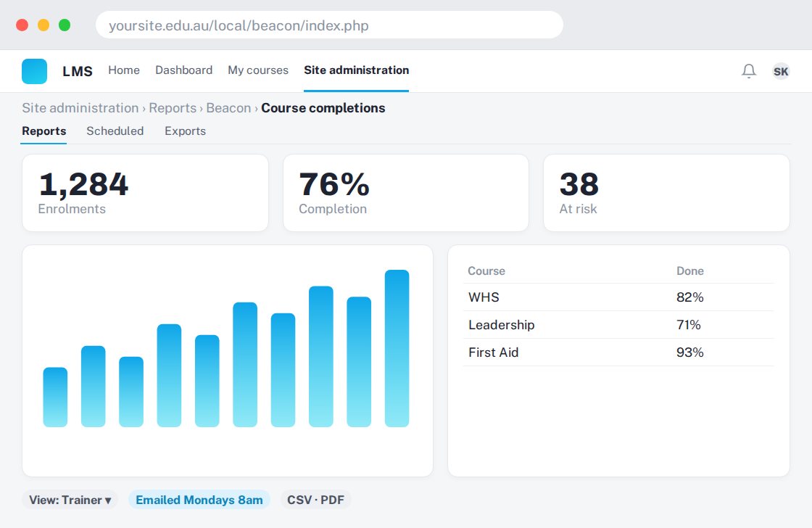This screenshot has height=528, width=812.
Task: Switch to the Scheduled tab
Action: [115, 131]
